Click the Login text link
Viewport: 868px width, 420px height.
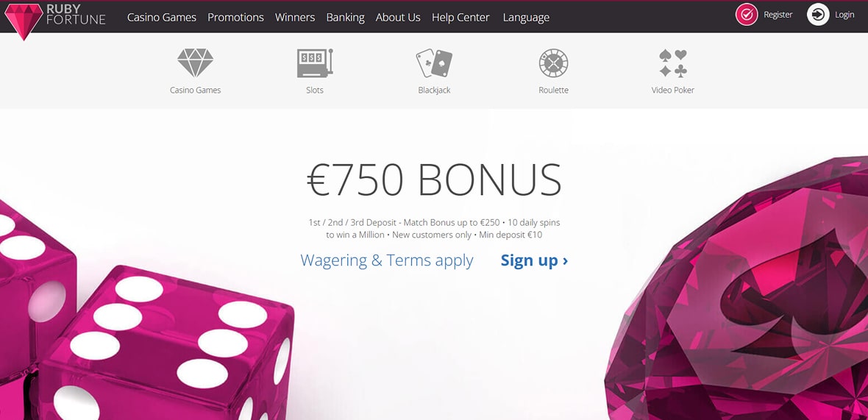pos(844,15)
